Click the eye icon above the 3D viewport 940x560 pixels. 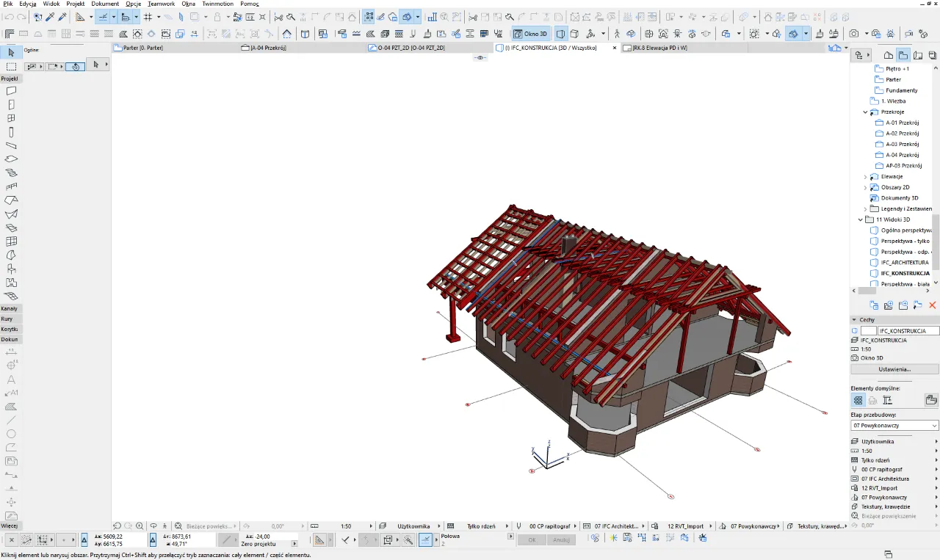480,57
